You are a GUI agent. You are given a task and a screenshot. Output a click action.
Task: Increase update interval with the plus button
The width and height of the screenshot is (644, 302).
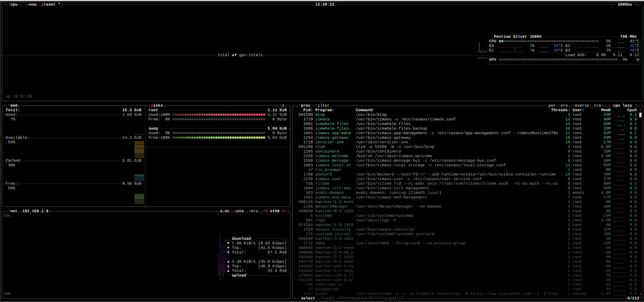[636, 5]
